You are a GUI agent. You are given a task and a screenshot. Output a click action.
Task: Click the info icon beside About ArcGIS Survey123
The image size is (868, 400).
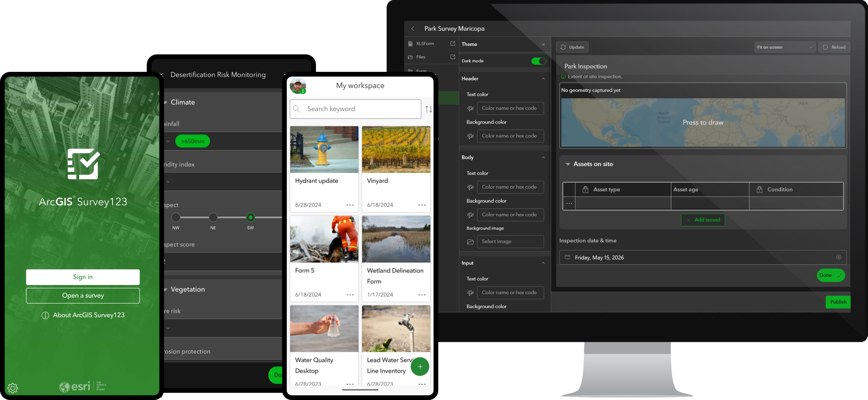pos(45,315)
